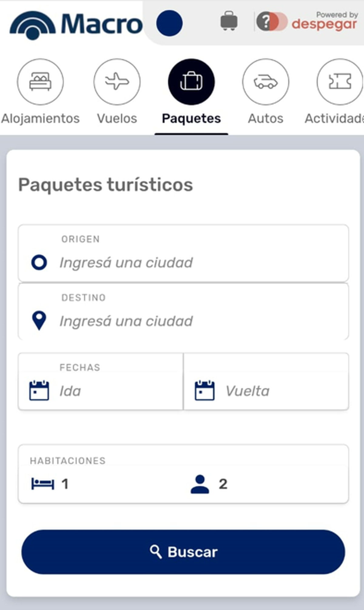The height and width of the screenshot is (610, 364).
Task: Click the blue profile circle
Action: [169, 23]
